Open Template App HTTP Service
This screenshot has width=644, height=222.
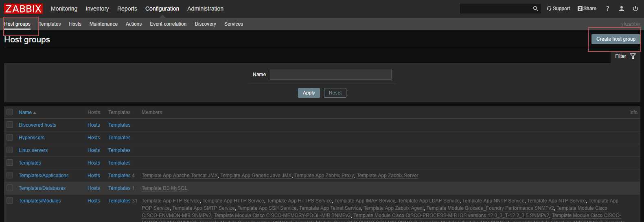click(x=233, y=201)
